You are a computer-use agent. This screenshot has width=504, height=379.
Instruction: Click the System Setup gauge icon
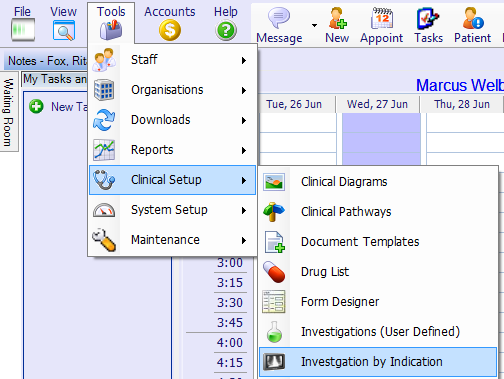(104, 210)
